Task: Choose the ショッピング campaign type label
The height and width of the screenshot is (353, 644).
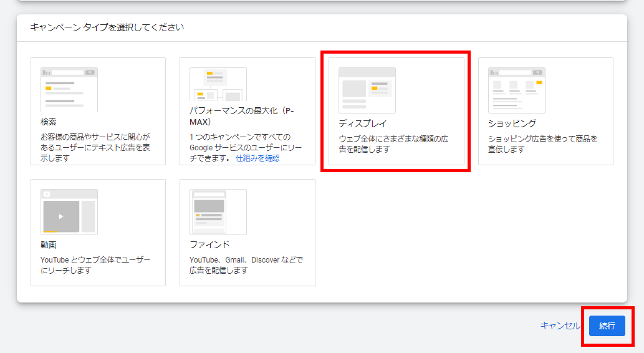Action: 512,123
